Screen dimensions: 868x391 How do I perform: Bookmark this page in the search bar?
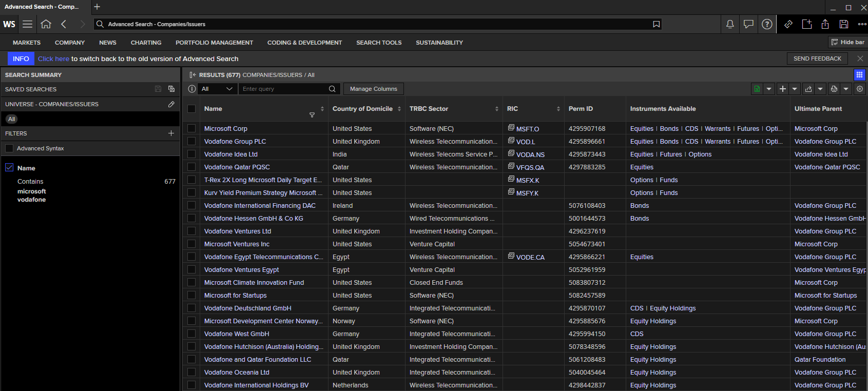click(656, 24)
